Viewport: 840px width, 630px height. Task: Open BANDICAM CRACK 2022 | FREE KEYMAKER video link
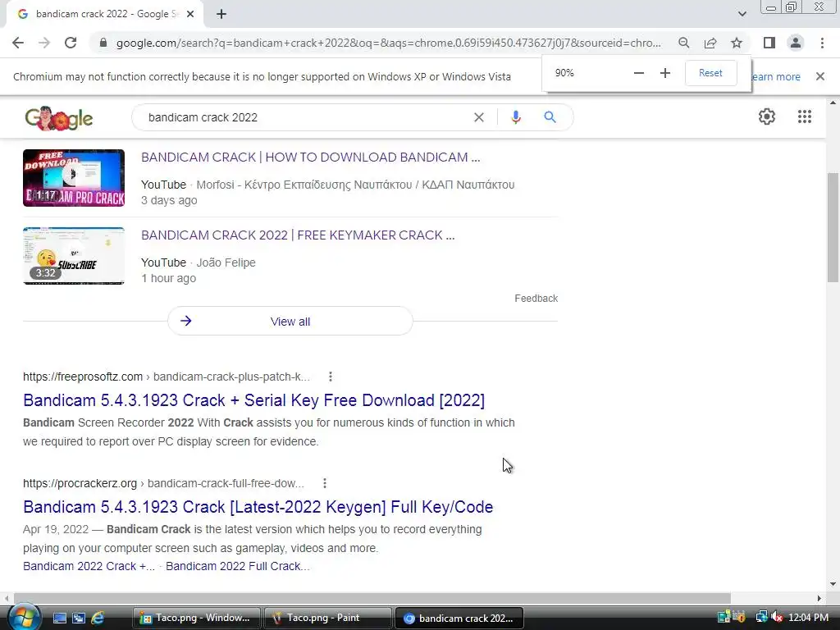(x=298, y=235)
